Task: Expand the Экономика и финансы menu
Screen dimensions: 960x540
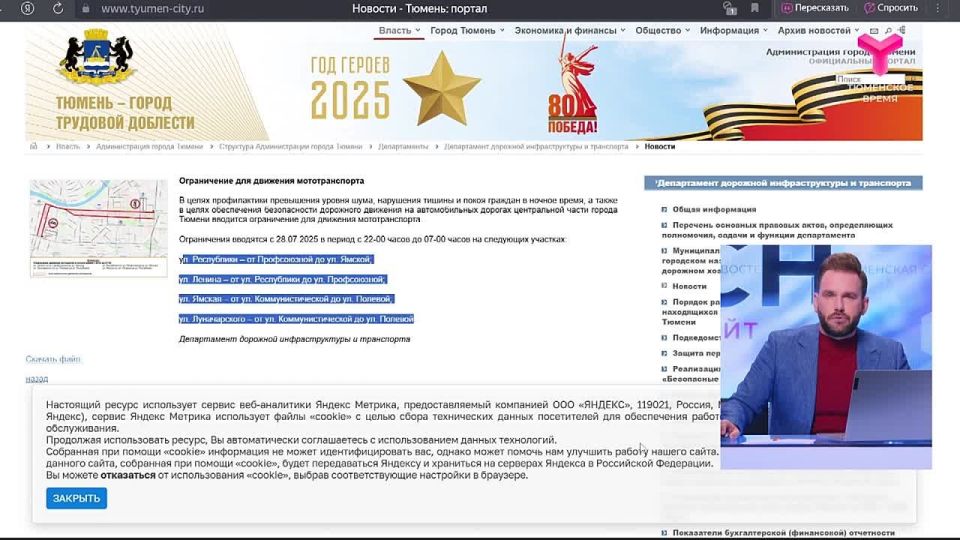Action: click(570, 30)
